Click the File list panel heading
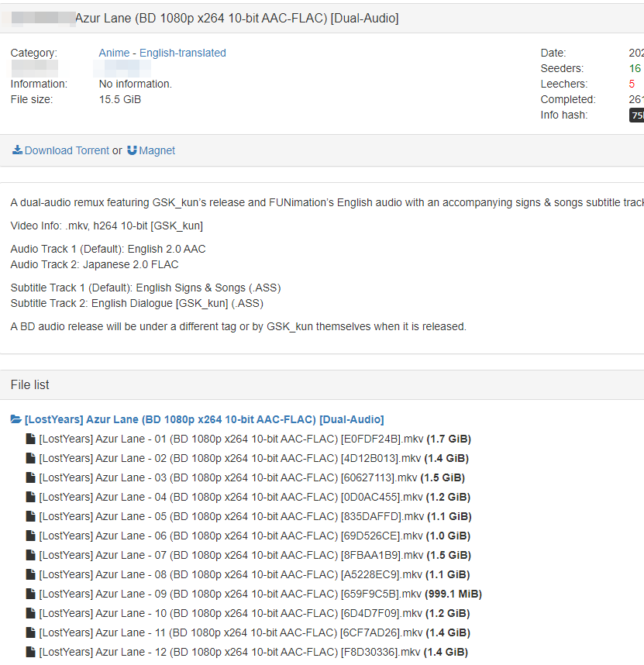The width and height of the screenshot is (644, 665). coord(29,384)
